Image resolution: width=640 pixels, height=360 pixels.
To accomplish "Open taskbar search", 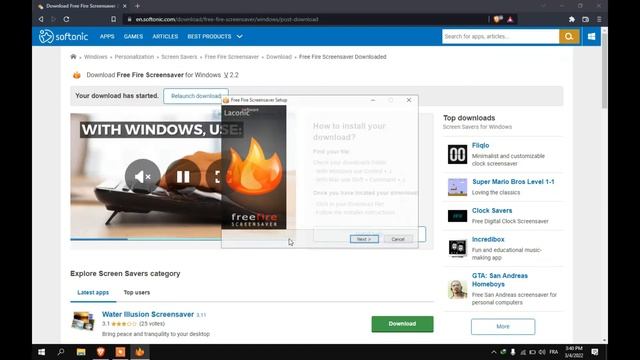I will [61, 352].
